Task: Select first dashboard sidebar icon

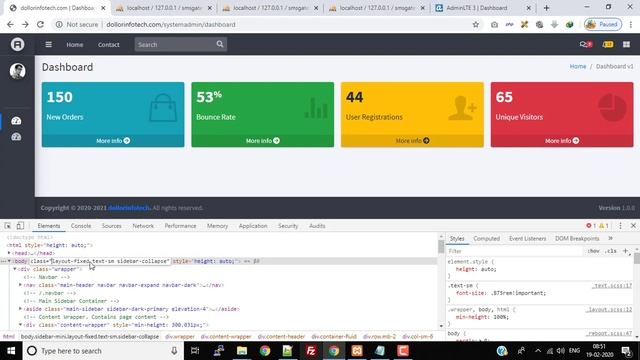Action: coord(16,121)
